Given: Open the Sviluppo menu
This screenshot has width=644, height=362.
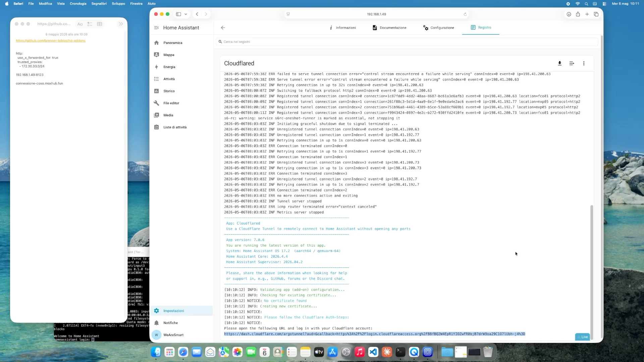Looking at the screenshot, I should point(118,4).
